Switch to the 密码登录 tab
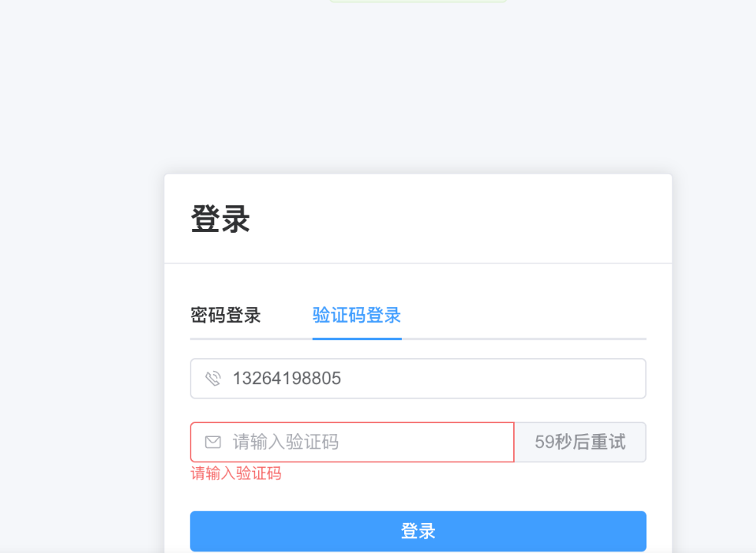Screen dimensions: 756x553 pyautogui.click(x=225, y=315)
